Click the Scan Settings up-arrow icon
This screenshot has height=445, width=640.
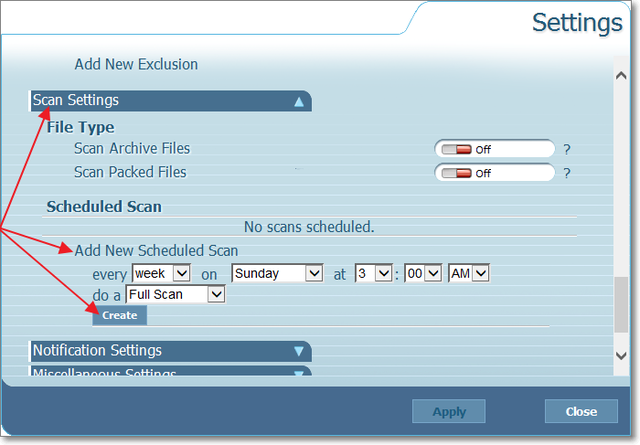[298, 102]
